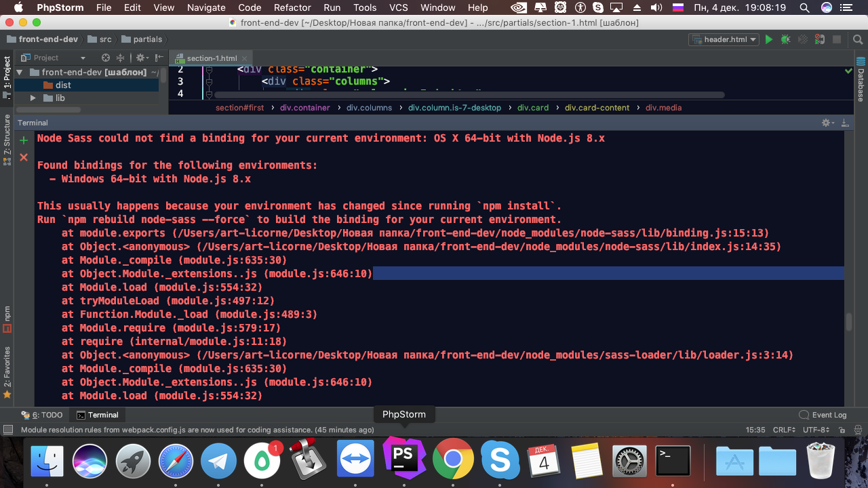
Task: Collapse all in Project tree
Action: pos(121,58)
